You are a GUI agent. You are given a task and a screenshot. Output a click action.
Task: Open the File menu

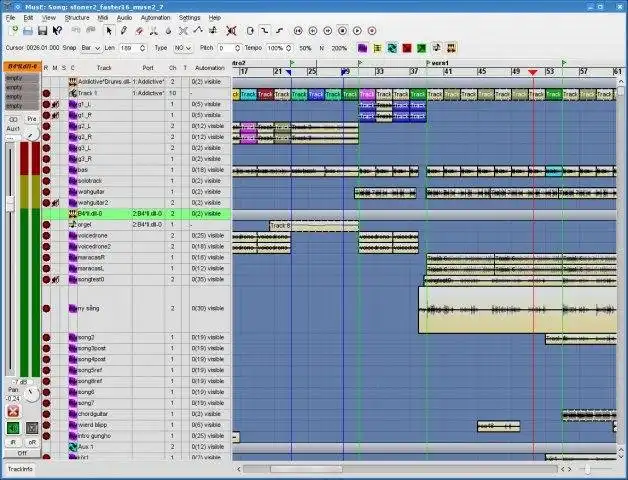[10, 18]
